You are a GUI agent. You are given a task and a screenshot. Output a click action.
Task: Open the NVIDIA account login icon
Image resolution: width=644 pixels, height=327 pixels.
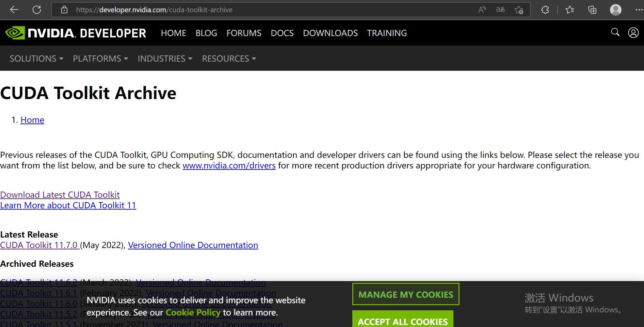633,33
